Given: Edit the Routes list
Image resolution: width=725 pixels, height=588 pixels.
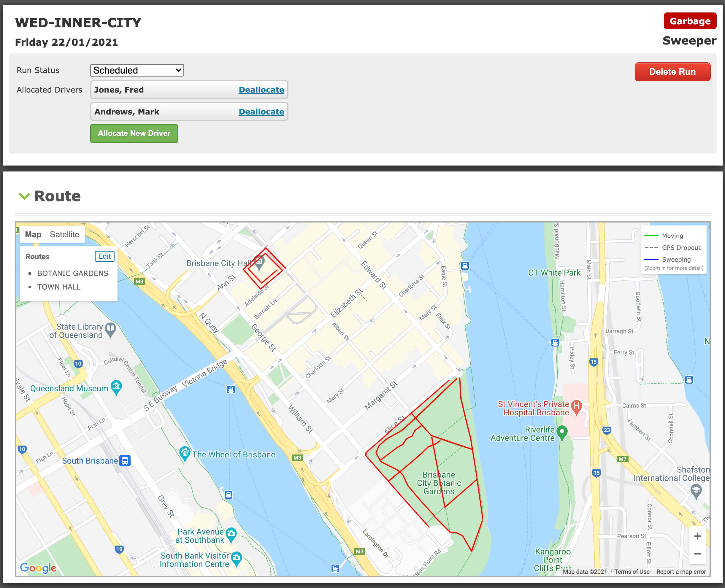Looking at the screenshot, I should (105, 256).
